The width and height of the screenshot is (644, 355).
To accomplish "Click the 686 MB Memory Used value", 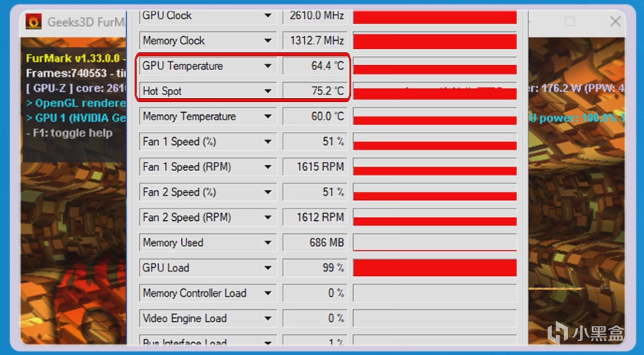I will tap(315, 242).
